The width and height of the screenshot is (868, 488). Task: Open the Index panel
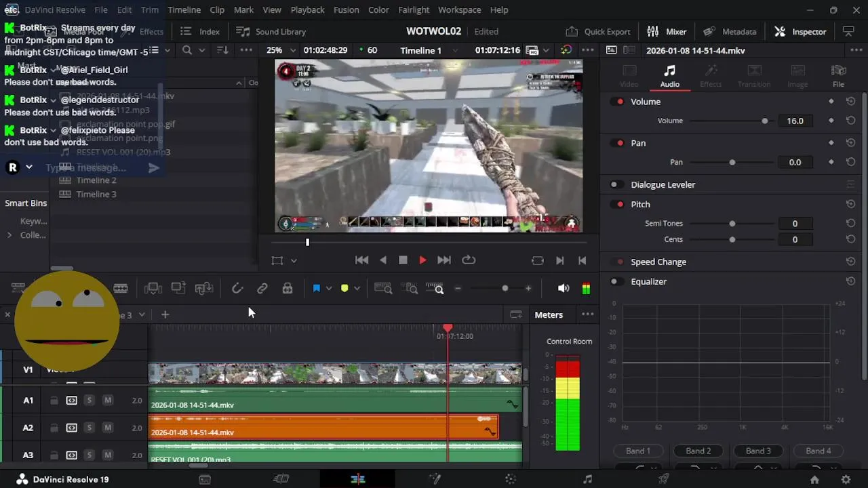coord(201,32)
